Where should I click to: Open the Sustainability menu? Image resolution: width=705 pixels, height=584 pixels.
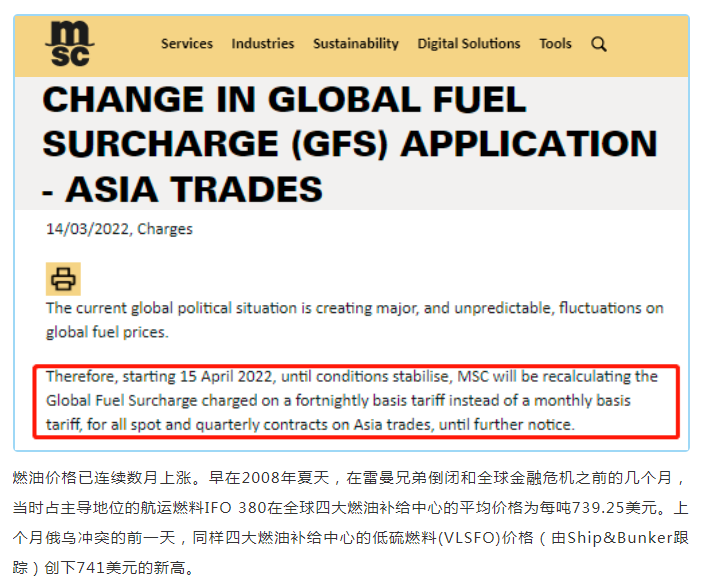(x=356, y=44)
